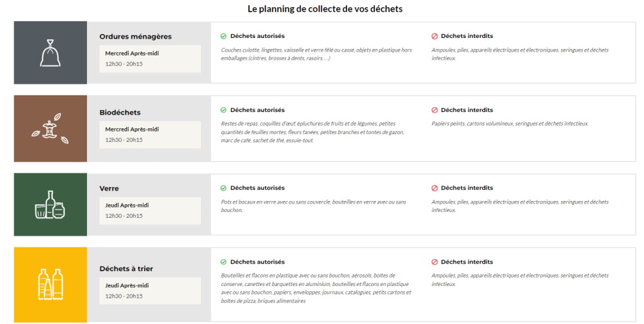This screenshot has width=644, height=324.
Task: Click the glass bottles and jars Verre icon
Action: (x=50, y=204)
